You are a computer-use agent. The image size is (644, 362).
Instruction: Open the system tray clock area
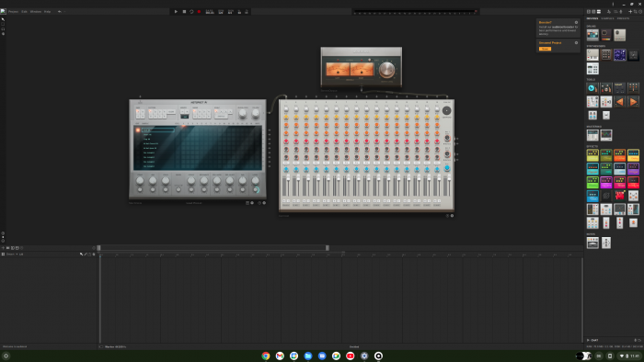click(x=630, y=356)
